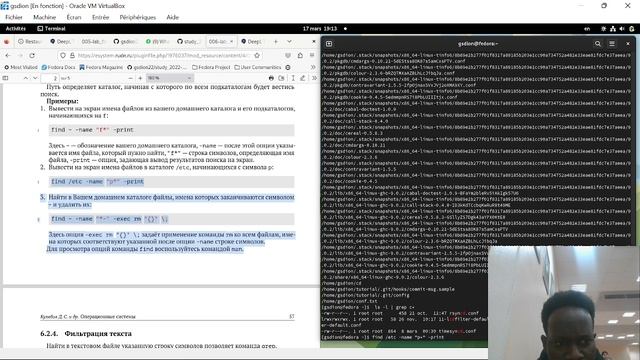
Task: Open the clock and calendar at 17 mars 19:13
Action: pos(320,29)
